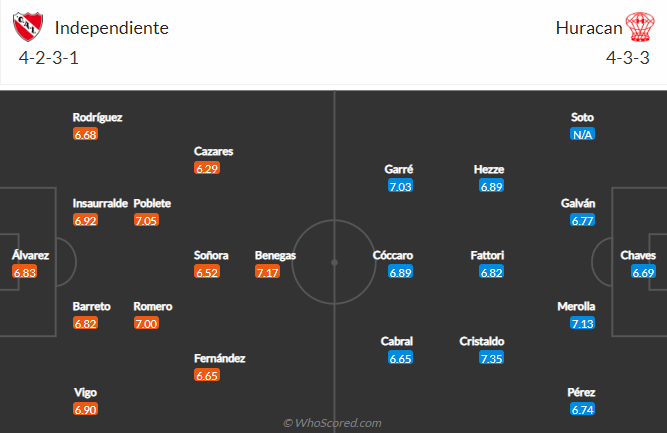
Task: Select Cristaldo rating badge 7.35
Action: (491, 358)
